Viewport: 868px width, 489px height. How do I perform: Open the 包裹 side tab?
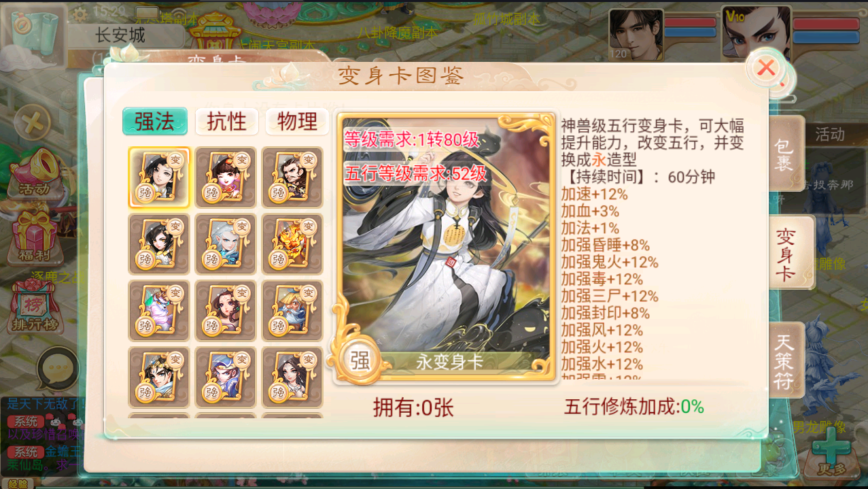784,154
